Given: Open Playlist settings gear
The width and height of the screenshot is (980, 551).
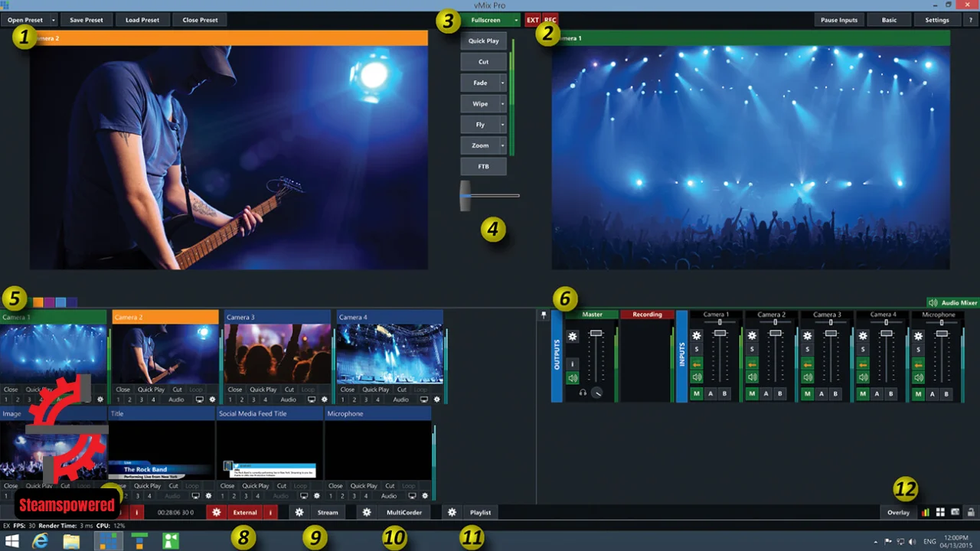Looking at the screenshot, I should pos(452,512).
